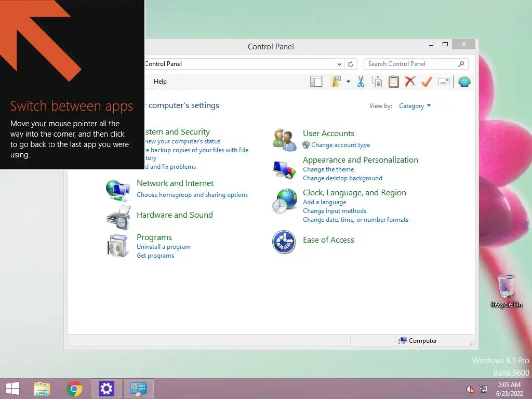The height and width of the screenshot is (399, 532).
Task: Click the Control Panel taskbar button
Action: 138,389
